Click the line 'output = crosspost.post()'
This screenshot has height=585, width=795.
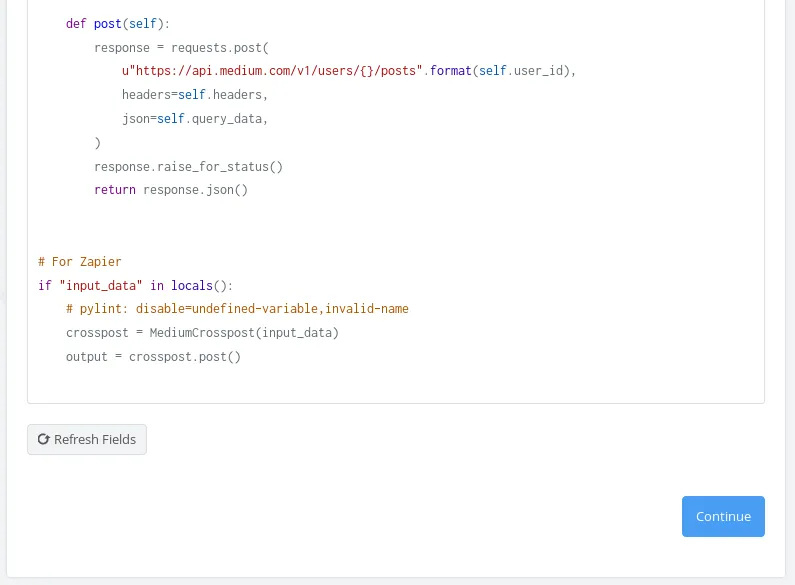(153, 357)
